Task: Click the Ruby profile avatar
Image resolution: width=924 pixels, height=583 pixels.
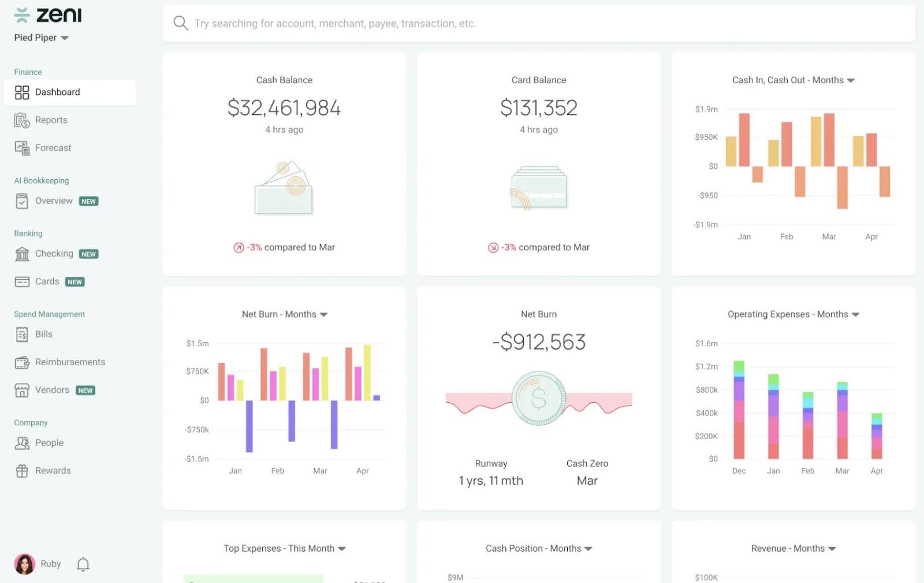Action: pyautogui.click(x=25, y=563)
